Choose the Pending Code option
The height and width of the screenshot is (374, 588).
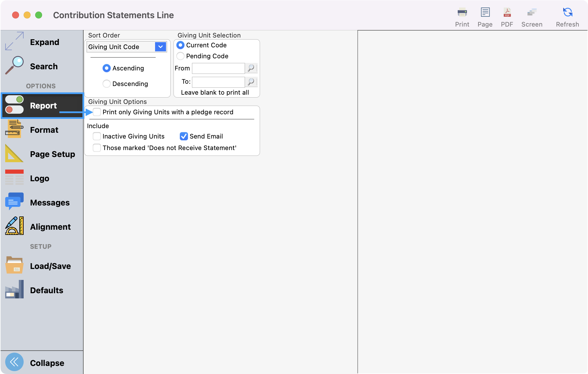[180, 56]
